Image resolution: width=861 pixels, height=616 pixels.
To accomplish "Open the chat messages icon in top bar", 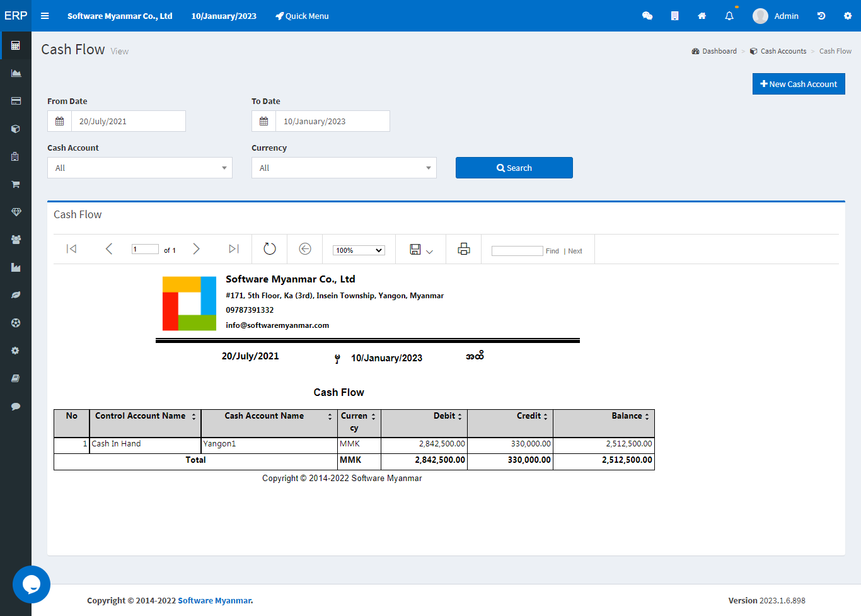I will 647,16.
